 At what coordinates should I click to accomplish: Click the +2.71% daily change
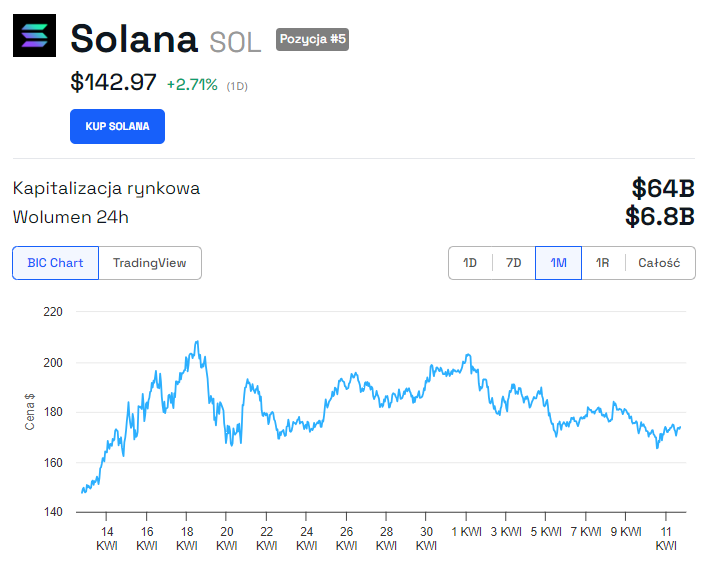pyautogui.click(x=192, y=85)
